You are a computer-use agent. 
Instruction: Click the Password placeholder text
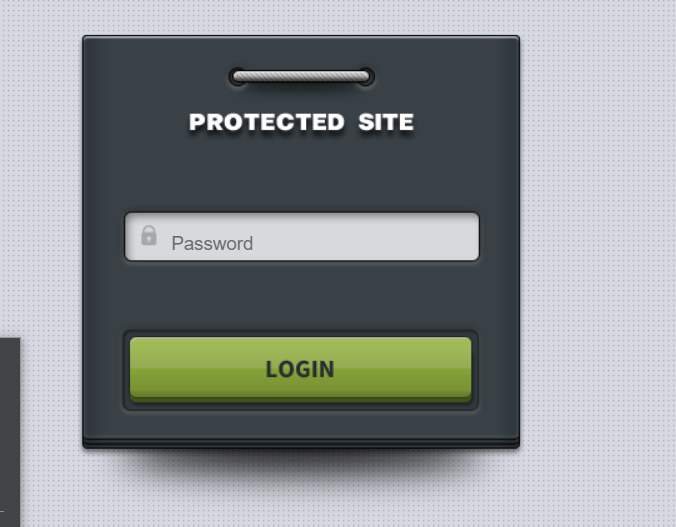click(x=212, y=244)
